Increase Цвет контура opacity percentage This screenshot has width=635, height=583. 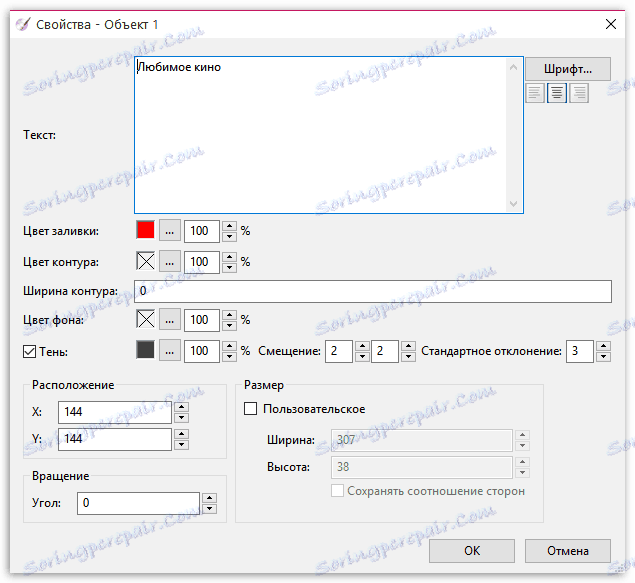(230, 256)
